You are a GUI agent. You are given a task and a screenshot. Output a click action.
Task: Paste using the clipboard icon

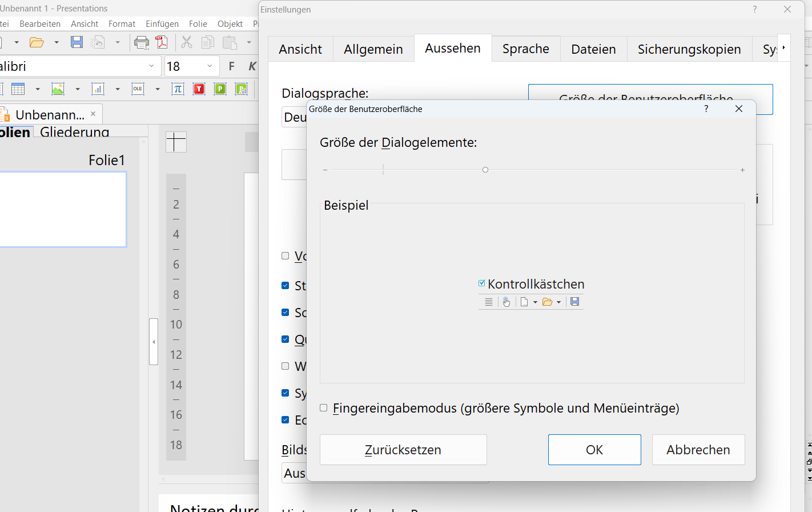click(230, 42)
